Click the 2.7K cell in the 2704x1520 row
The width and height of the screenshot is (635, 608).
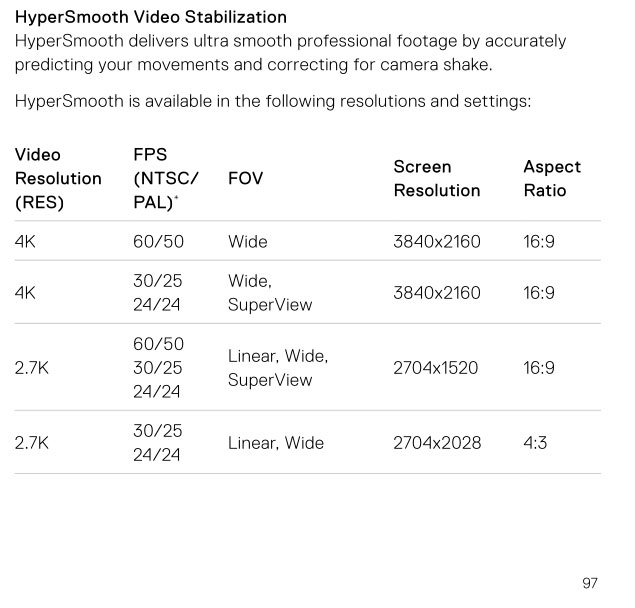[32, 368]
